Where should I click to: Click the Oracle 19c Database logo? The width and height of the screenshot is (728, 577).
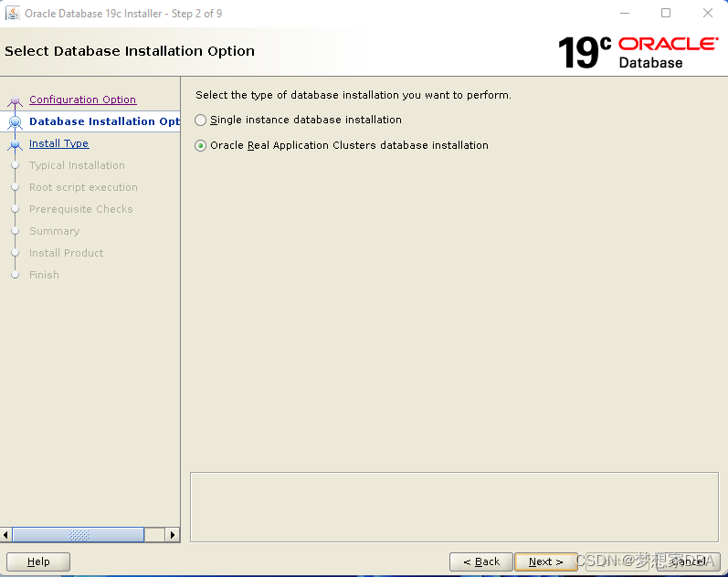click(638, 52)
